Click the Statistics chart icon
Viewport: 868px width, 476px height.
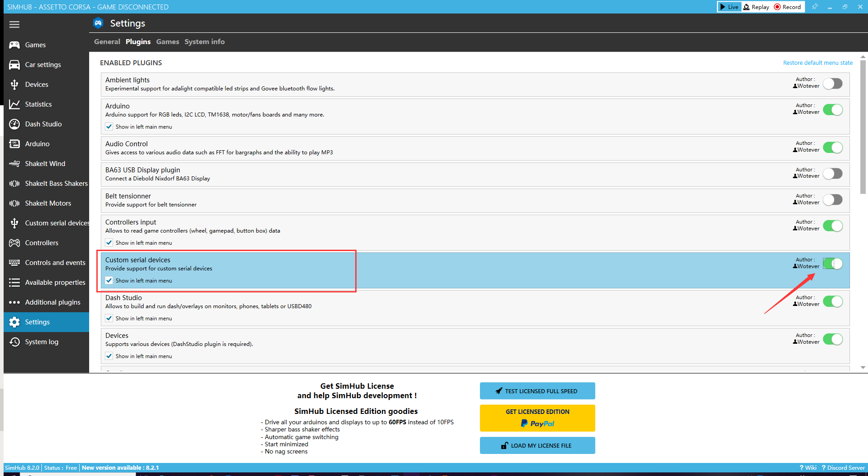point(14,104)
